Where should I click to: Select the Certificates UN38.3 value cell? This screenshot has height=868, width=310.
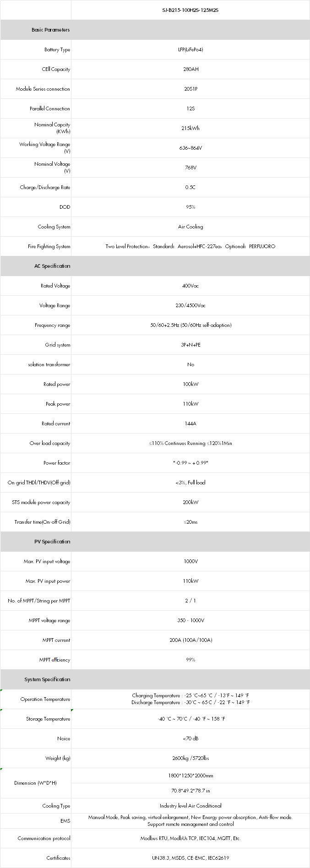click(x=190, y=858)
